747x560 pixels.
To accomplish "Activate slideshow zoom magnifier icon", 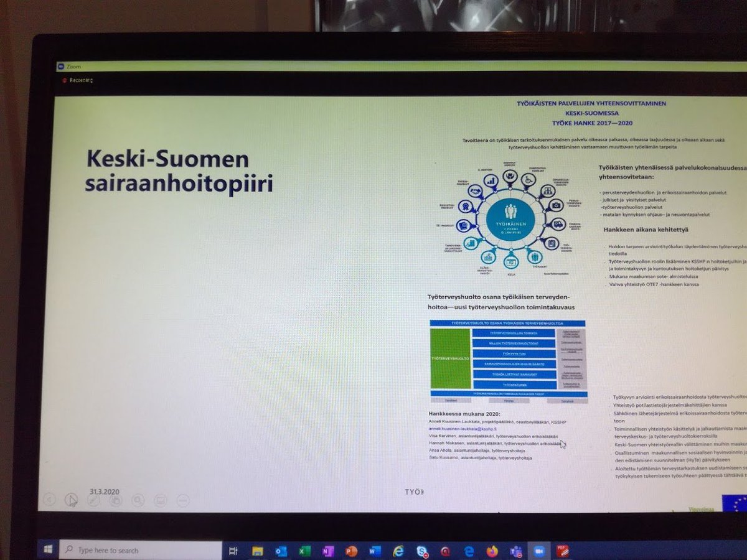I will coord(138,500).
